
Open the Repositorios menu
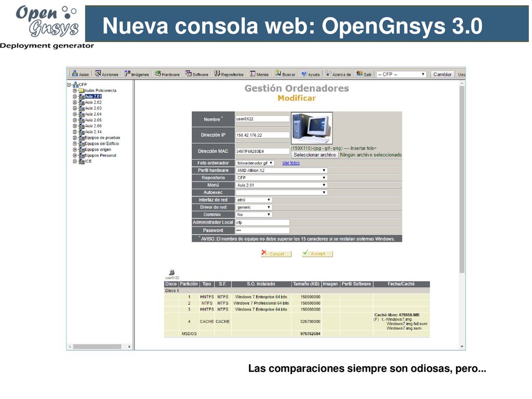229,74
